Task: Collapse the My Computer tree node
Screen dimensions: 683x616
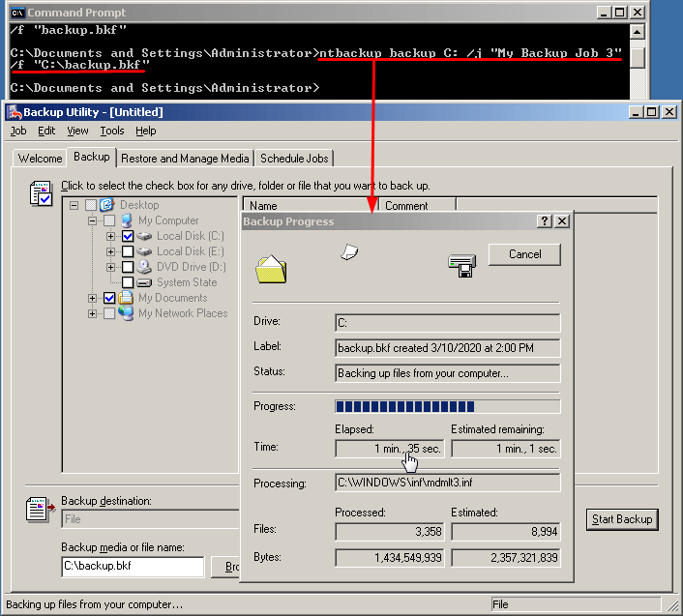Action: click(92, 220)
